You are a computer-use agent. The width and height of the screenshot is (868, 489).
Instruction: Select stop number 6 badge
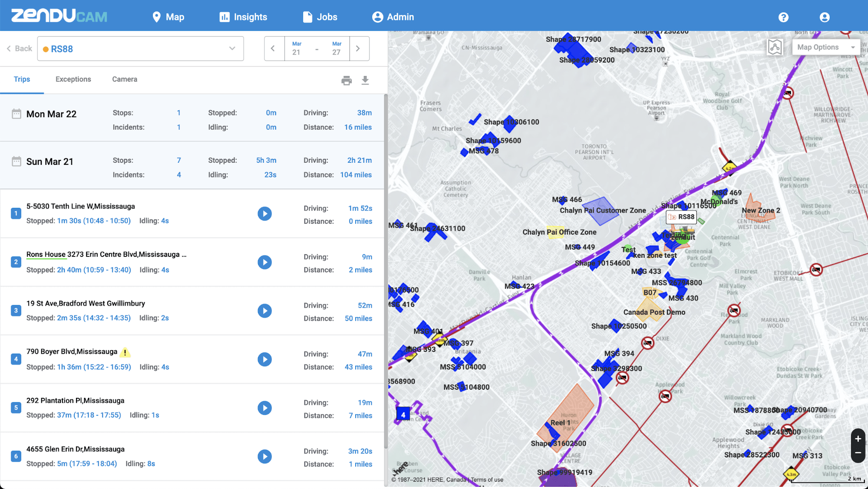click(16, 456)
